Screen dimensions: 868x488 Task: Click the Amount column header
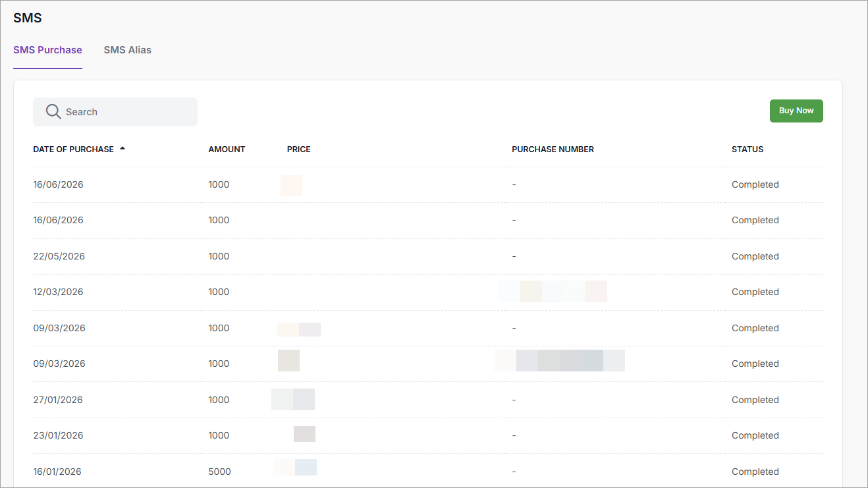tap(227, 149)
